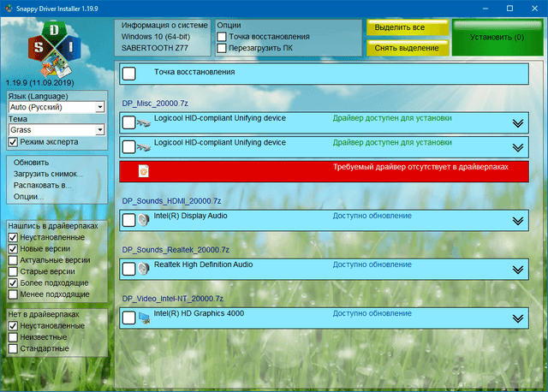Click the app icon in the title bar

click(x=9, y=8)
